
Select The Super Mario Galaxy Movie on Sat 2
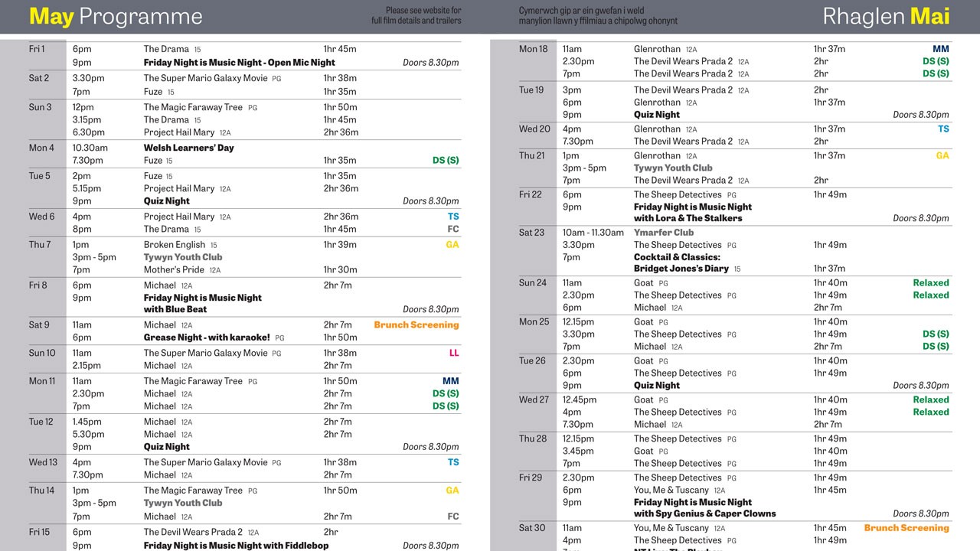tap(205, 78)
